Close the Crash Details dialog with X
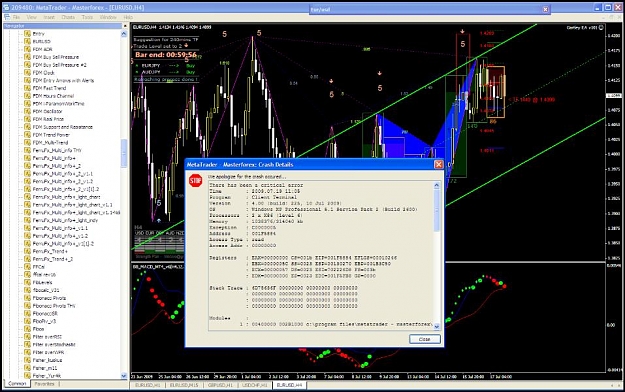This screenshot has width=625, height=392. click(x=438, y=164)
